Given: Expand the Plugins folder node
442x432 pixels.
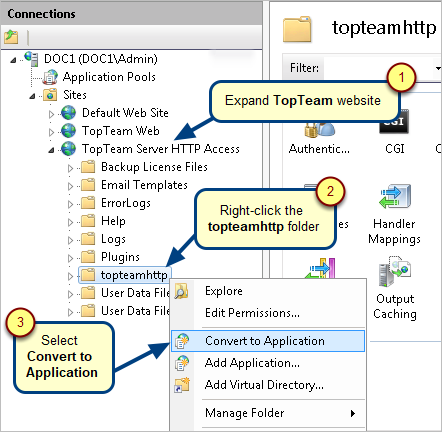Looking at the screenshot, I should coord(70,258).
